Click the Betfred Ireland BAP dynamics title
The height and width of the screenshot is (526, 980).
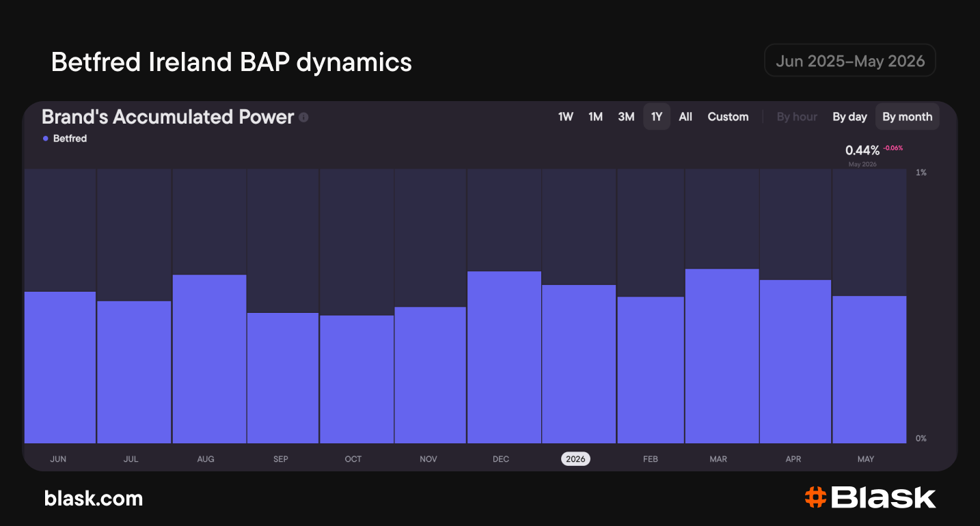click(x=232, y=62)
